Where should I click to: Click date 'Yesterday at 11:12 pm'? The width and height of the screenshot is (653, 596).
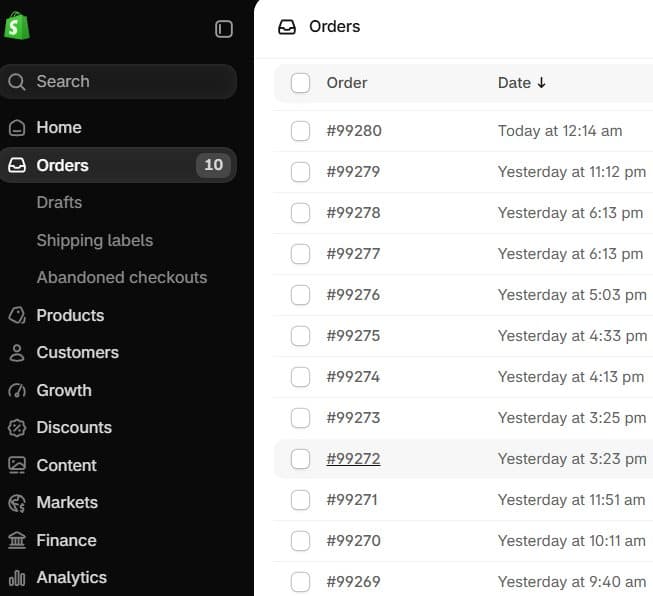[572, 172]
